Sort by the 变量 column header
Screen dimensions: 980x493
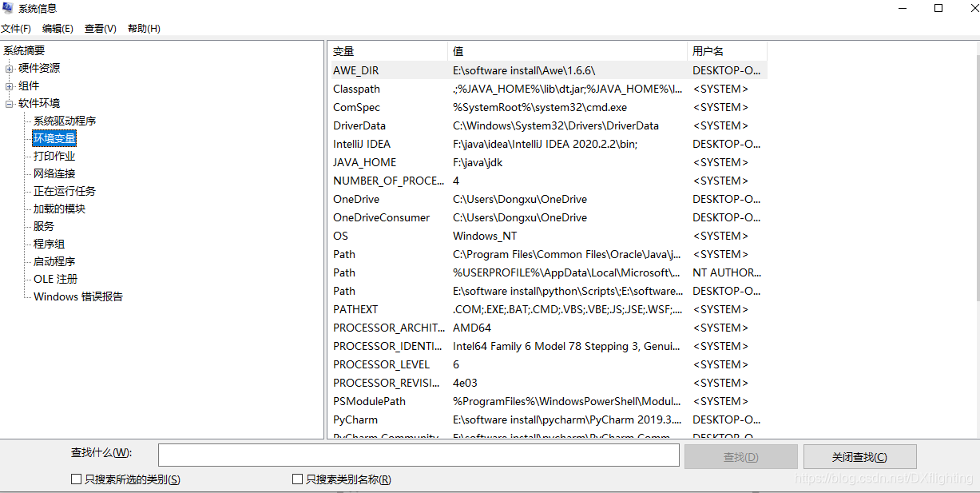coord(388,51)
